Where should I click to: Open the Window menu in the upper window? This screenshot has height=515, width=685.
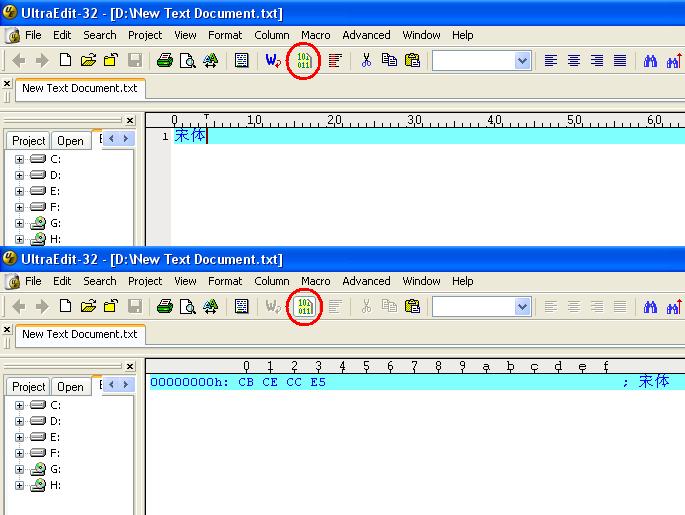click(x=421, y=35)
